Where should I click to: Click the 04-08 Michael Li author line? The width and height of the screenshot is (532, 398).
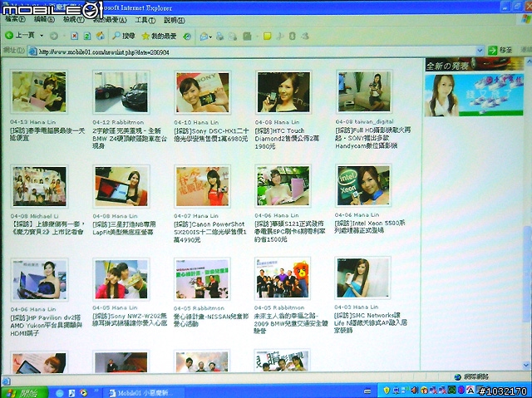pos(34,216)
